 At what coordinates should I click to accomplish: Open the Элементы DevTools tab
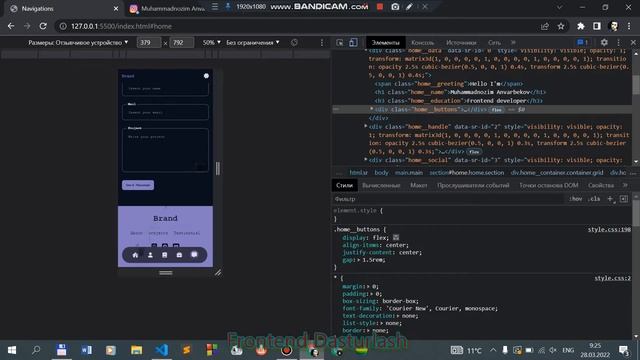(385, 42)
